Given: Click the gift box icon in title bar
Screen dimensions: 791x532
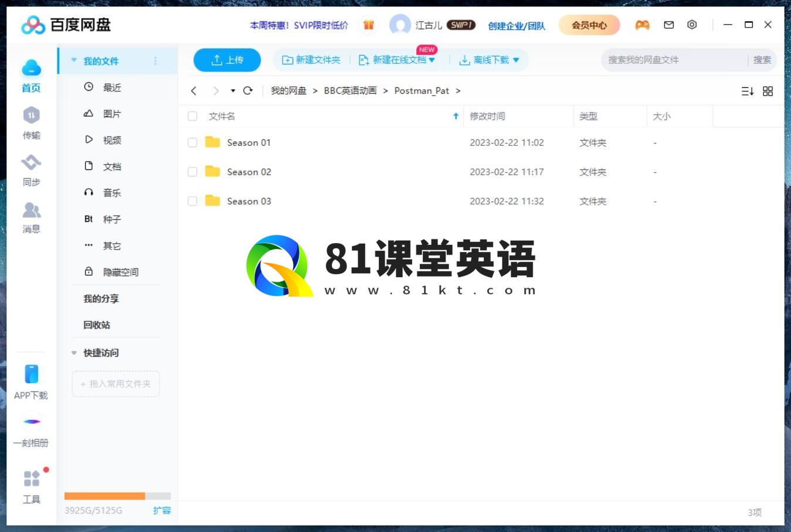Looking at the screenshot, I should pyautogui.click(x=368, y=25).
